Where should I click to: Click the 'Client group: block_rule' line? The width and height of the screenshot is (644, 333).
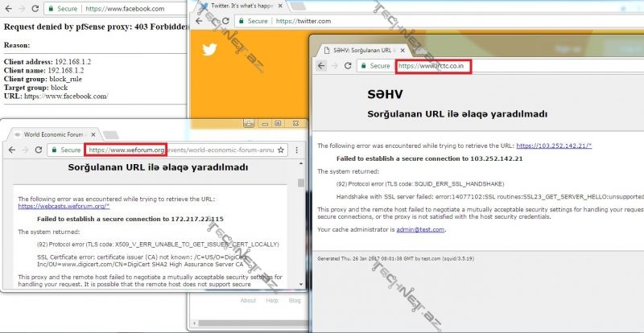[43, 79]
